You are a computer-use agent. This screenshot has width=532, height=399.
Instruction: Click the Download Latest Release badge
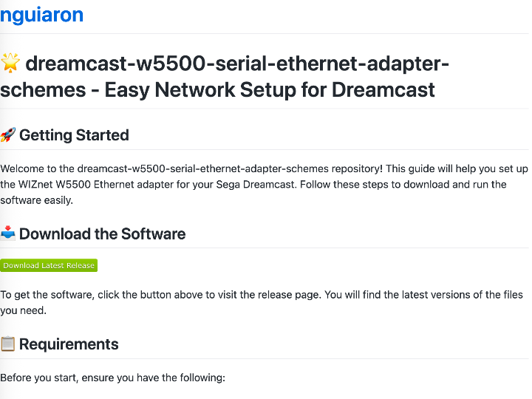click(x=49, y=265)
